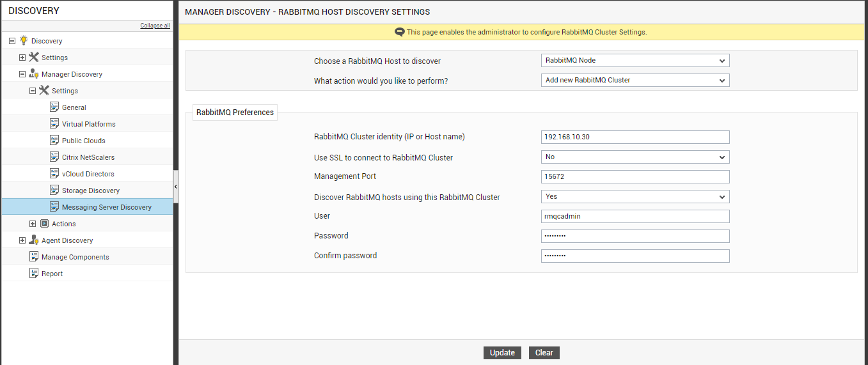The width and height of the screenshot is (868, 365).
Task: Click the Management Port field
Action: (x=635, y=177)
